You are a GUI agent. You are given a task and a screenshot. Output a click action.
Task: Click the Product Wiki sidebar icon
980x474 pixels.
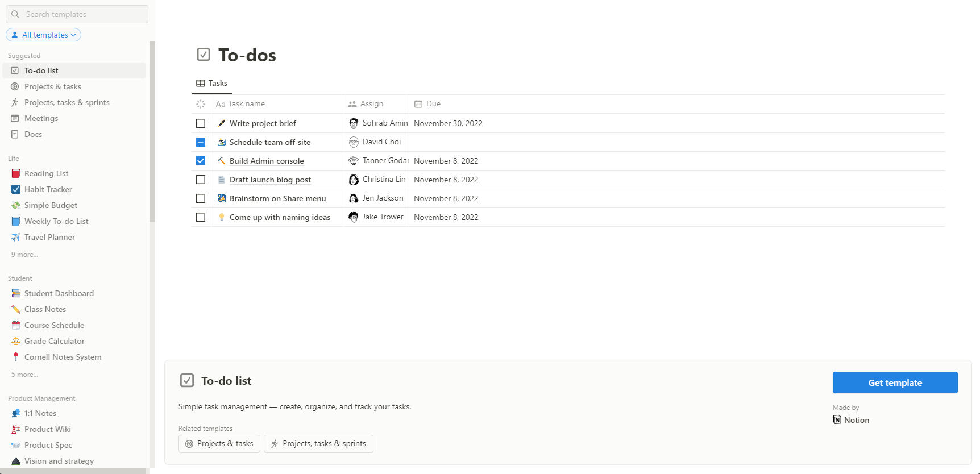click(x=16, y=429)
